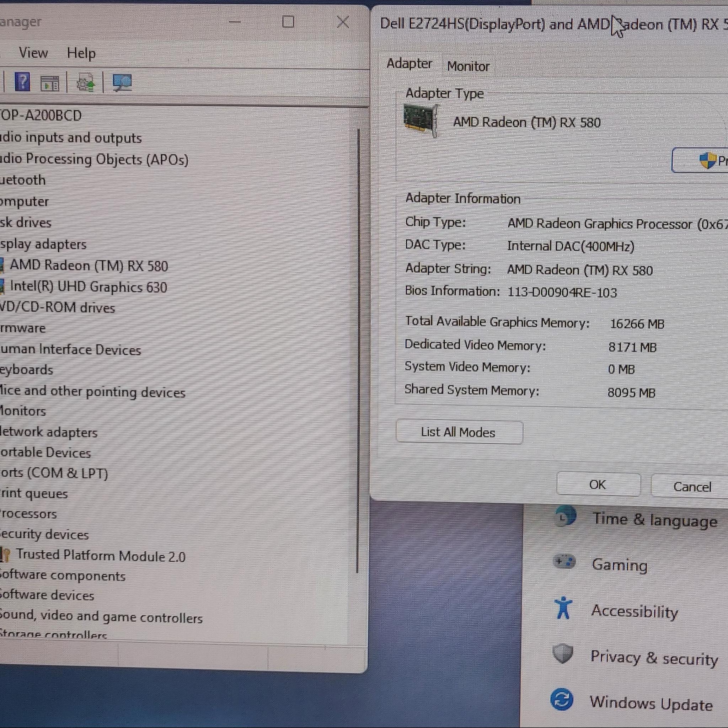728x728 pixels.
Task: Click the Privacy & security shield icon
Action: coord(563,653)
